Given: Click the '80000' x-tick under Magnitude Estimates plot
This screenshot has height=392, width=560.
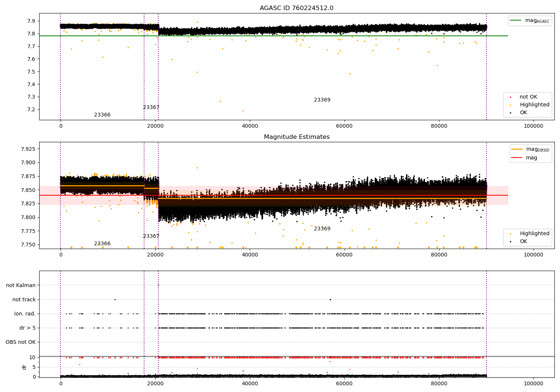Looking at the screenshot, I should click(439, 255).
